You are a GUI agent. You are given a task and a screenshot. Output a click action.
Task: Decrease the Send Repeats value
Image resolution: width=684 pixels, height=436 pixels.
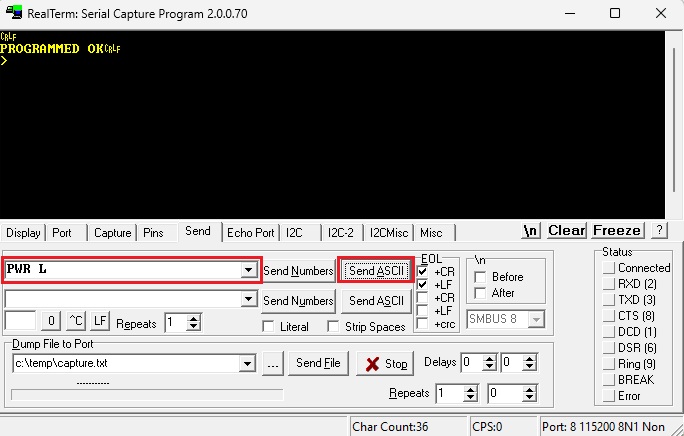[x=193, y=327]
